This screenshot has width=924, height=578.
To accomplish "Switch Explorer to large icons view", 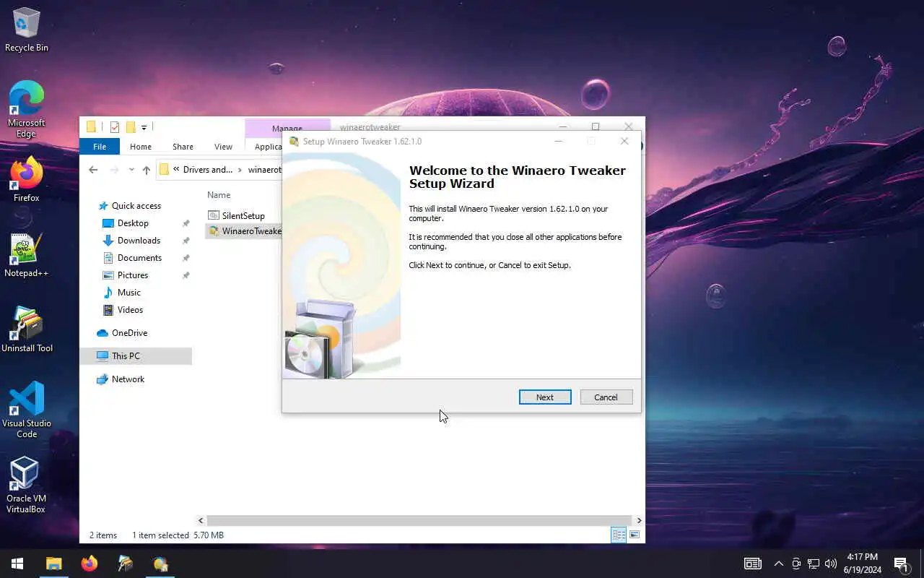I will point(635,535).
